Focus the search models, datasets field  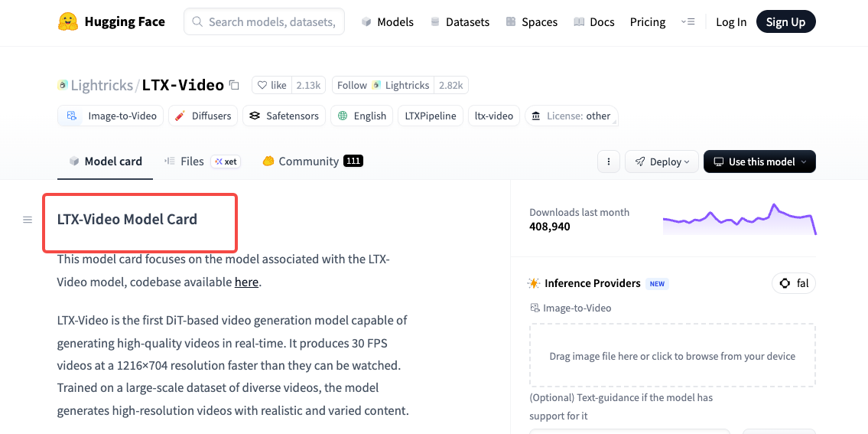click(x=264, y=21)
